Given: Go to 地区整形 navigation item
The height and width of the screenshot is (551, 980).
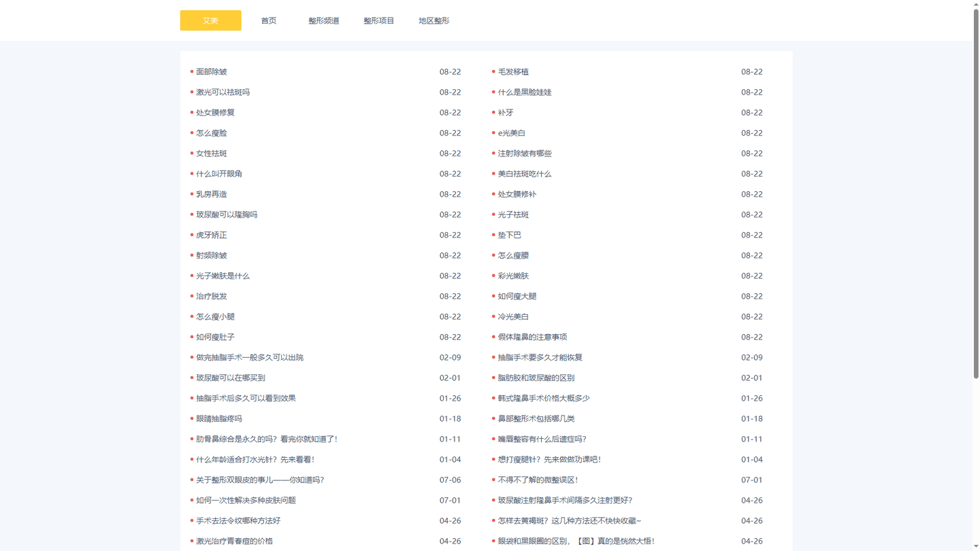Looking at the screenshot, I should click(434, 20).
